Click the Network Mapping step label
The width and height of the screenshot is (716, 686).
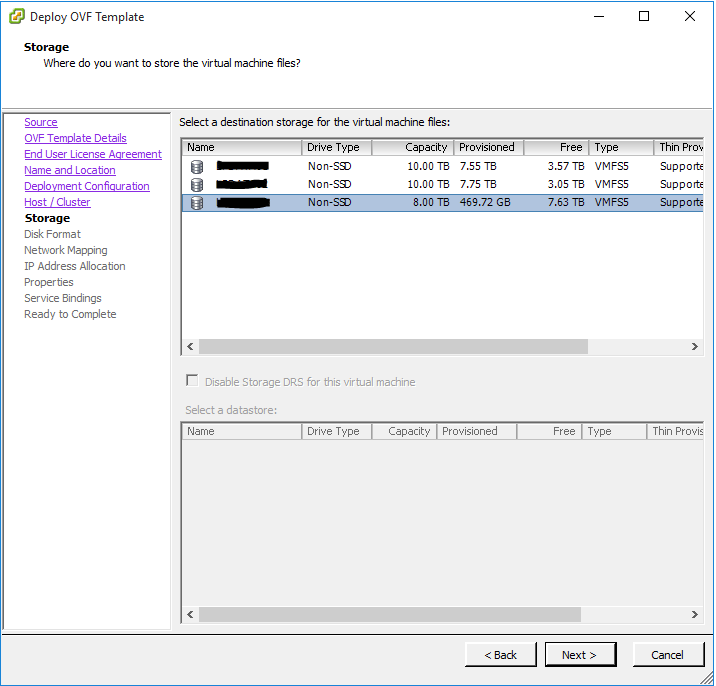pos(65,250)
